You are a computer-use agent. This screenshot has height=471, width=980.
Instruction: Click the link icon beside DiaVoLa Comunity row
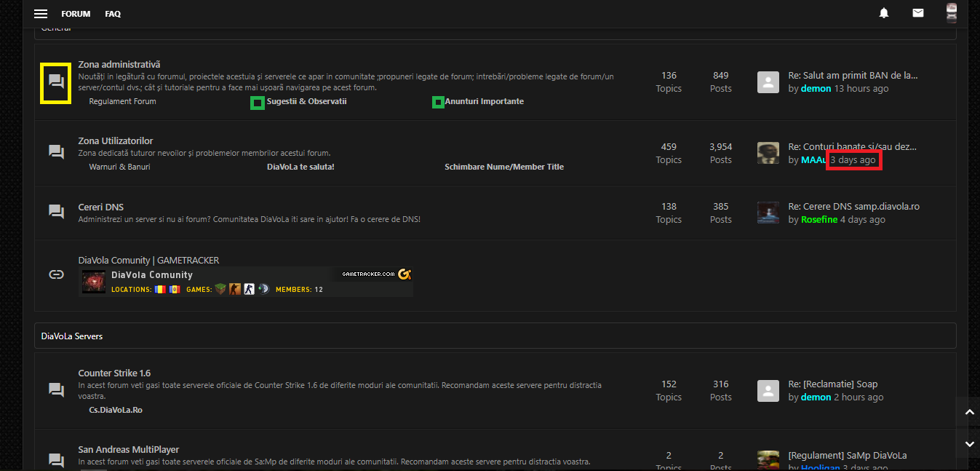[56, 274]
